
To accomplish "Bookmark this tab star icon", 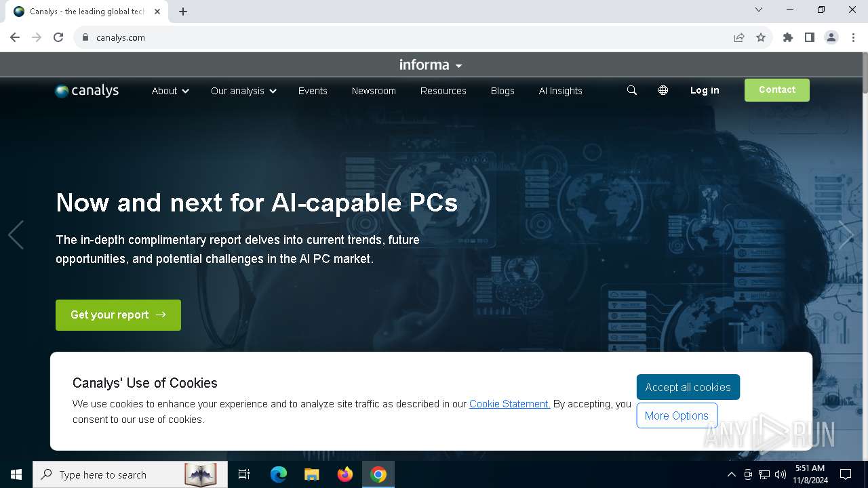I will 761,37.
